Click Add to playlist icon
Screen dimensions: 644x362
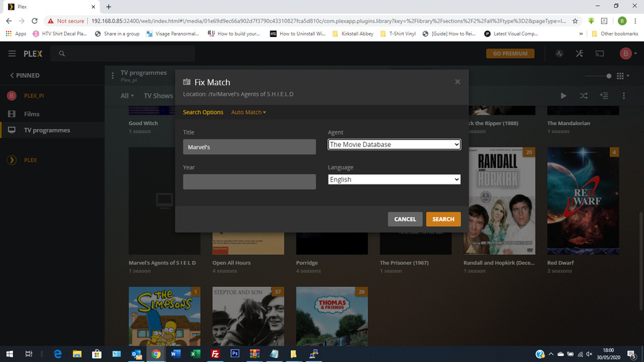pos(604,96)
